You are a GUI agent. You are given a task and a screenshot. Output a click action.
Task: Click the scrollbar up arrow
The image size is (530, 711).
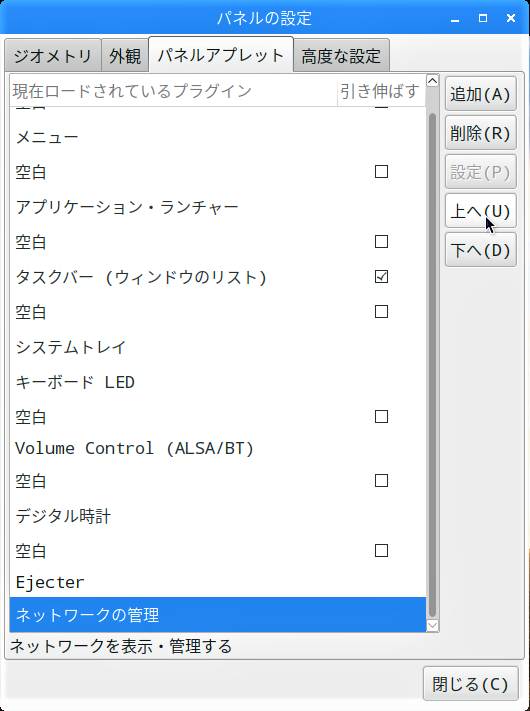coord(433,81)
